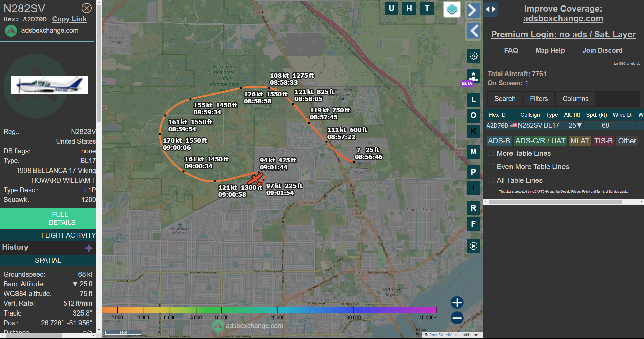Zoom in with the plus button
The height and width of the screenshot is (339, 644).
(x=457, y=302)
